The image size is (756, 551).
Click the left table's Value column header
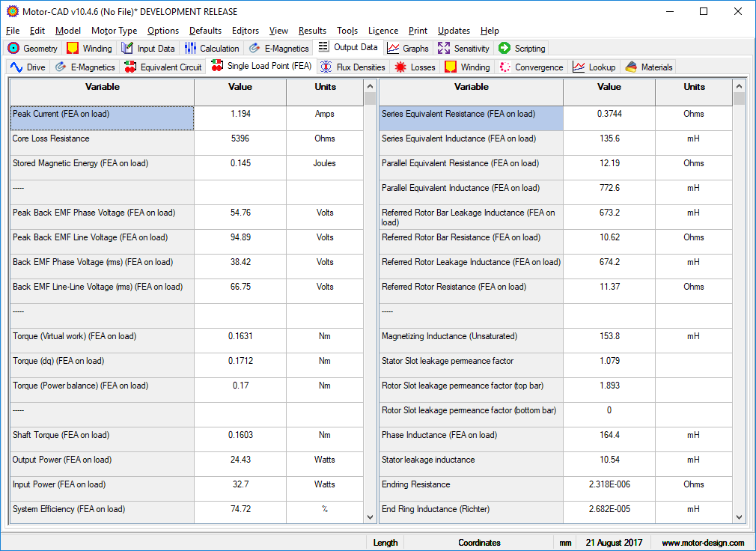[240, 92]
